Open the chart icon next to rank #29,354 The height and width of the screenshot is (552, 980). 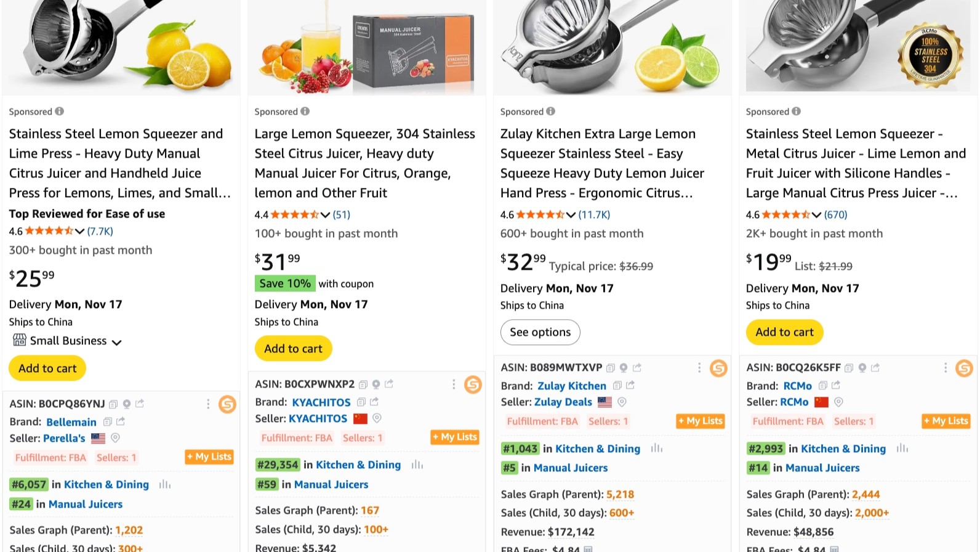(417, 465)
